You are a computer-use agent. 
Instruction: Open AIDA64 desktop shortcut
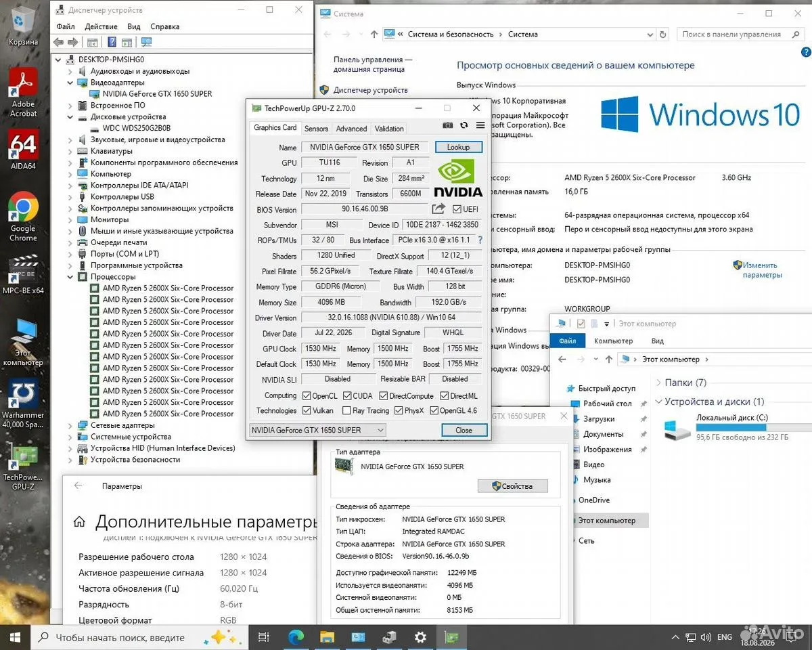coord(24,149)
